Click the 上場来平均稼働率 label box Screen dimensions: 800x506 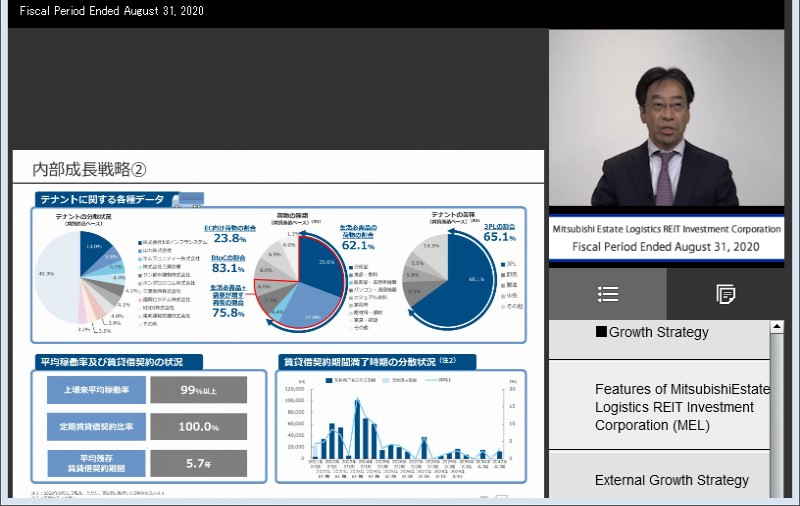click(x=96, y=390)
